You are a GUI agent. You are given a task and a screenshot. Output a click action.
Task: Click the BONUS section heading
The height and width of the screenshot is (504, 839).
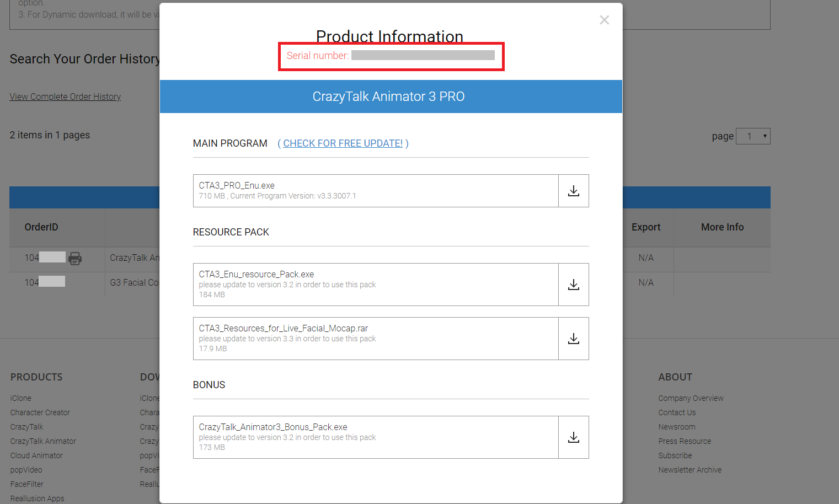[x=209, y=385]
